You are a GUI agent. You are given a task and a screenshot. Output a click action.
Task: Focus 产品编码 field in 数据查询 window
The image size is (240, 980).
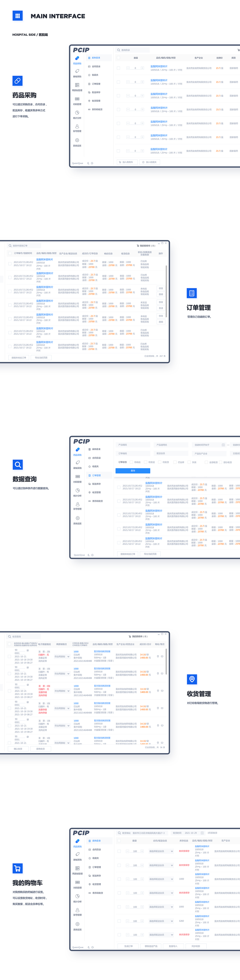pyautogui.click(x=133, y=445)
